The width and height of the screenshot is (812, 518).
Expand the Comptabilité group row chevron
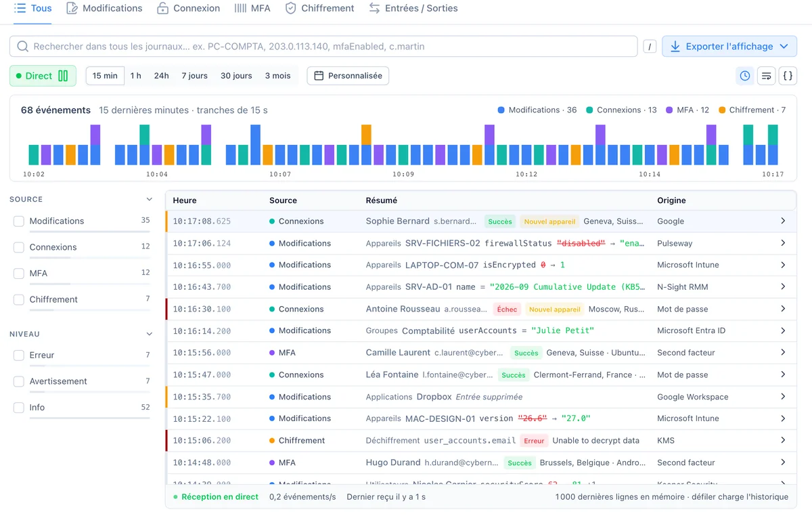point(783,330)
